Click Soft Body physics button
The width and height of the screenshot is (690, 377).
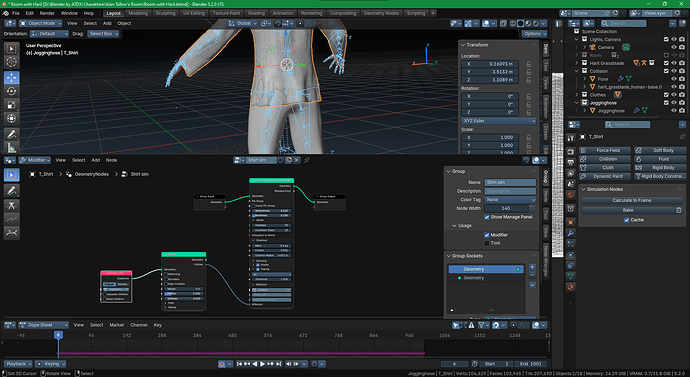(x=660, y=150)
